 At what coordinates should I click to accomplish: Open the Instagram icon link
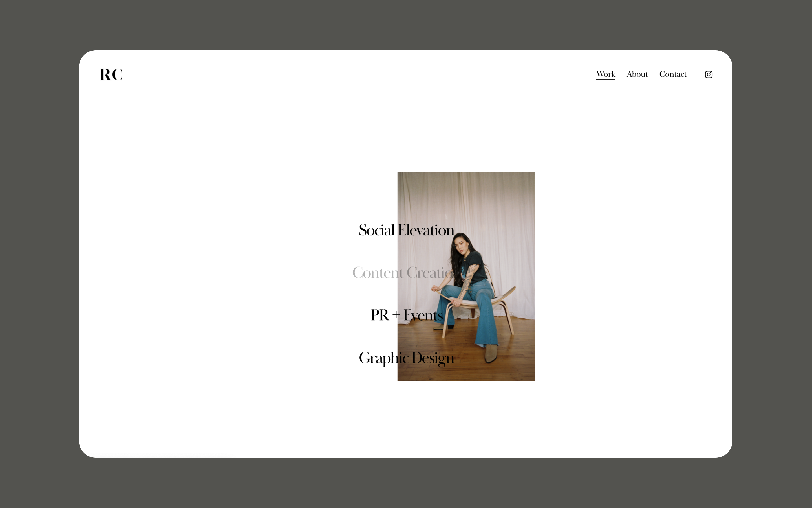708,74
